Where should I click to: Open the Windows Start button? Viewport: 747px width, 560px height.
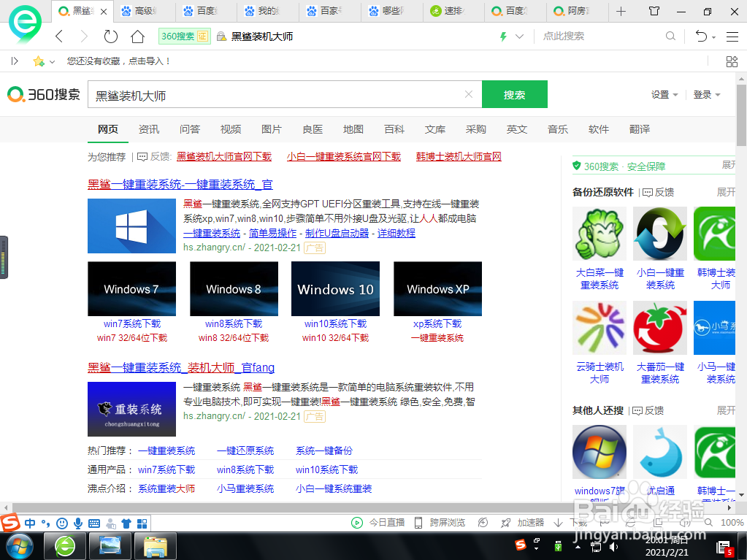tap(18, 546)
